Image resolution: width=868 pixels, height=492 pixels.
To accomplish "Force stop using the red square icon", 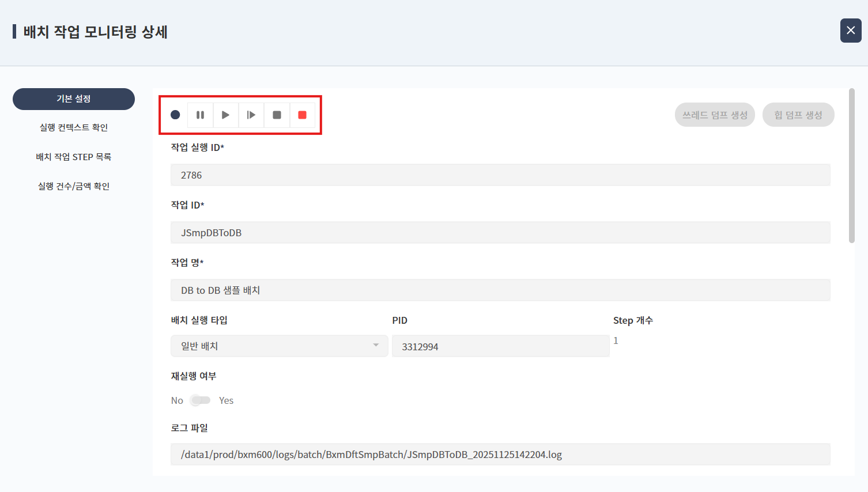I will (302, 115).
